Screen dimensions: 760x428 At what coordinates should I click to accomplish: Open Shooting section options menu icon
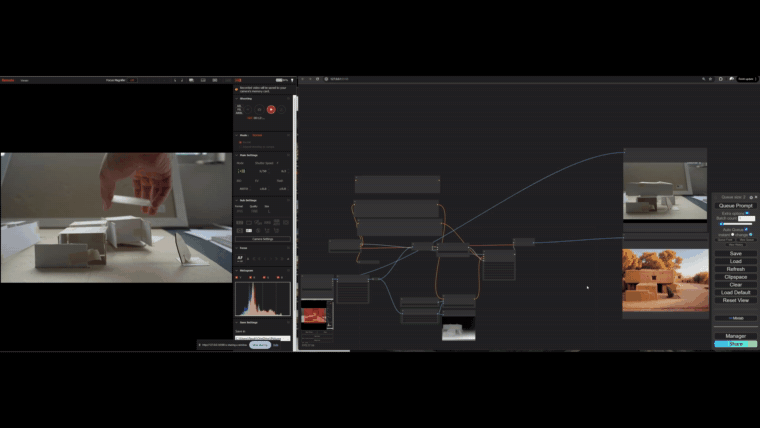coord(288,98)
